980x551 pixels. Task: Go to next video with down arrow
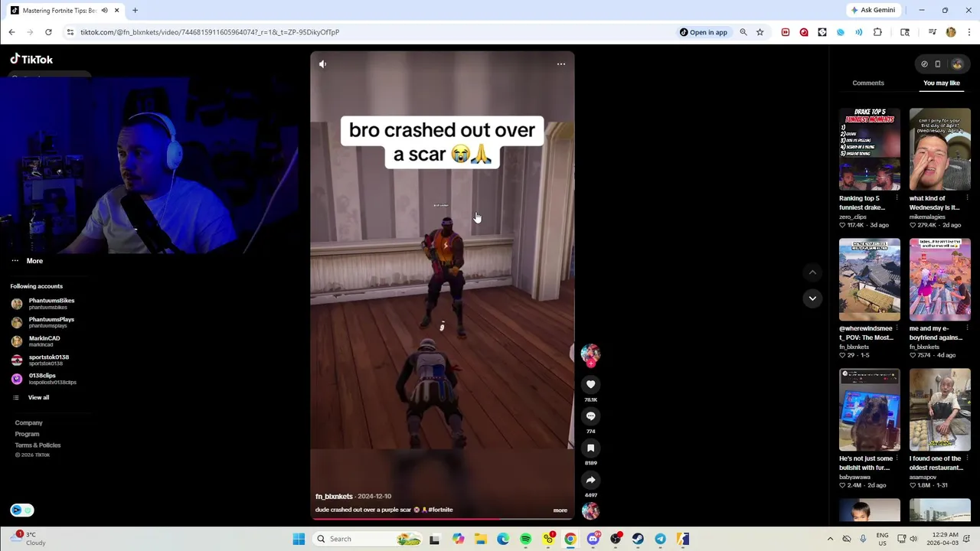pos(812,298)
